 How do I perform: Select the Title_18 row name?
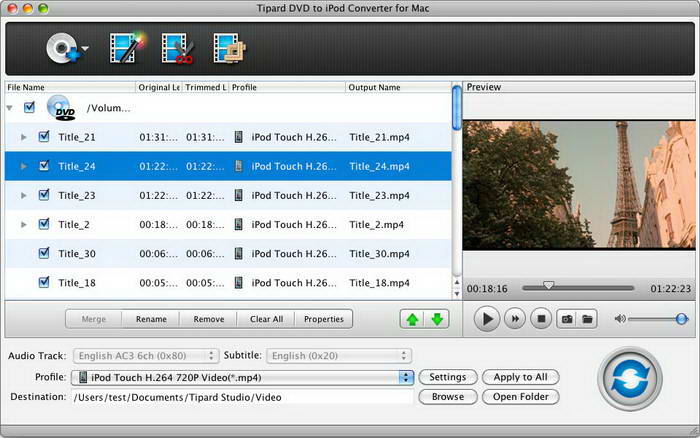coord(77,283)
